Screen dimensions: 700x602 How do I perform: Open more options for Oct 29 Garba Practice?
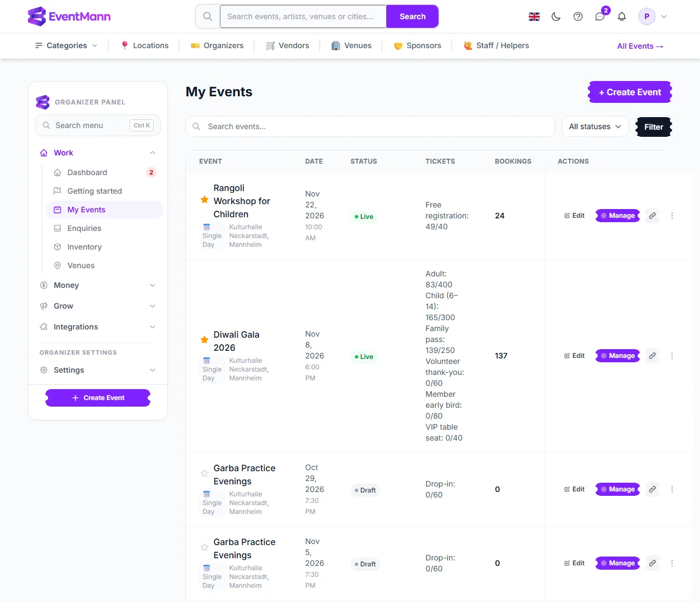672,489
